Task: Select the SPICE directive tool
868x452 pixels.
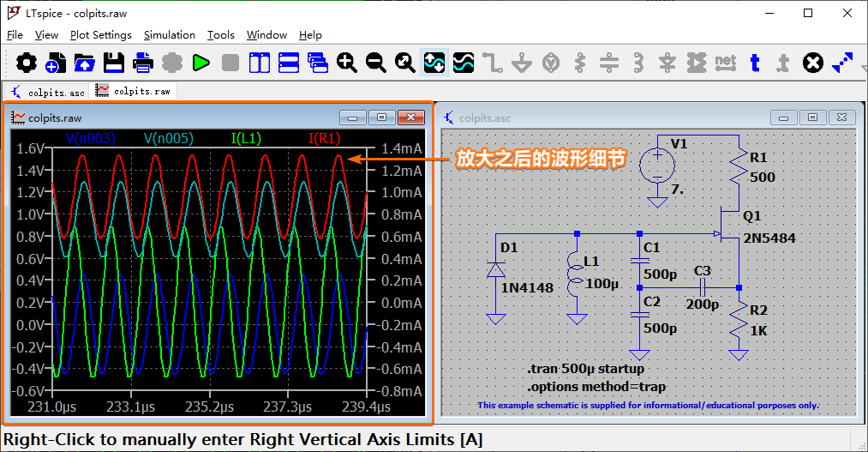Action: [x=783, y=63]
